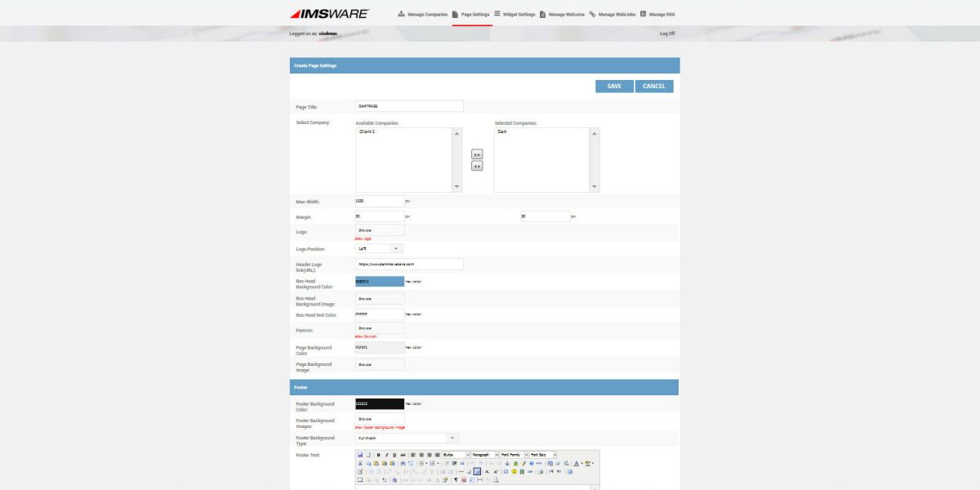Click the SAVE button

point(613,86)
